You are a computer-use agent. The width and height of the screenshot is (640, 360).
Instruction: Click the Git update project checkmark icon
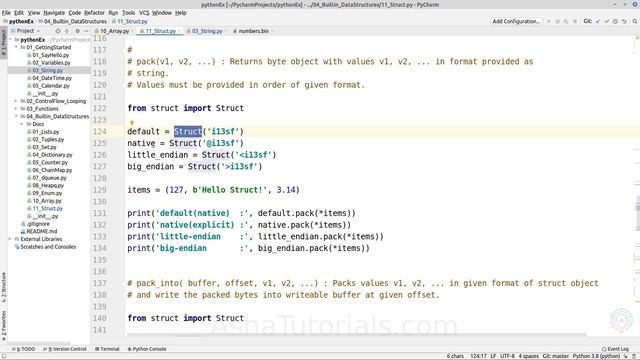(598, 21)
